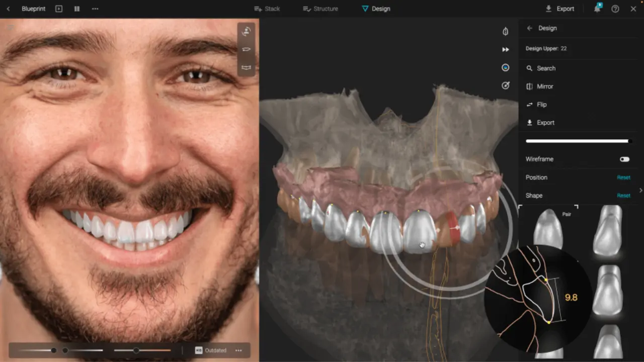Image resolution: width=644 pixels, height=362 pixels.
Task: Click the top bar Export button
Action: 560,9
